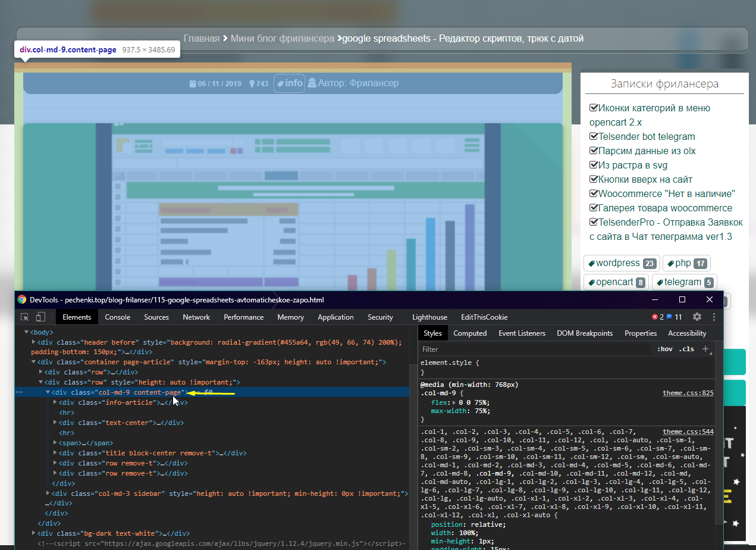Select the Elements tab
The width and height of the screenshot is (756, 550).
pyautogui.click(x=77, y=317)
